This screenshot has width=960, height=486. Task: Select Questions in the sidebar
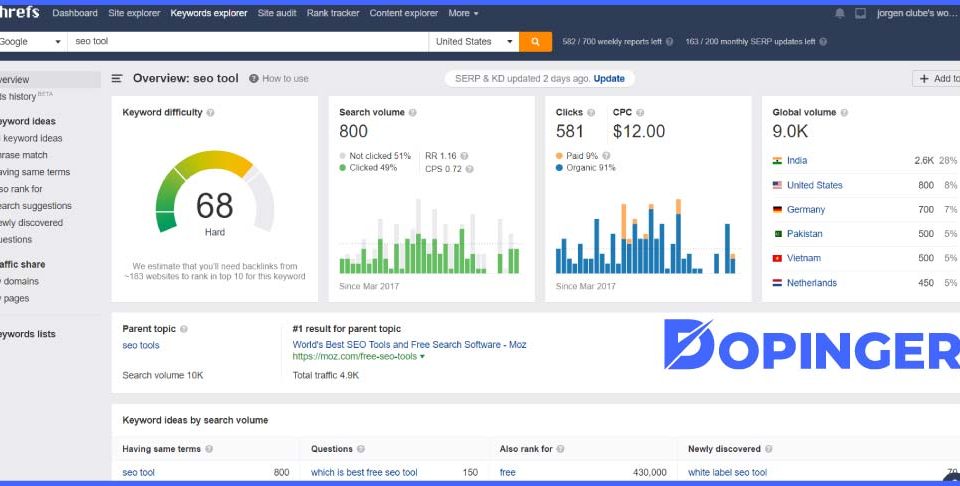16,239
